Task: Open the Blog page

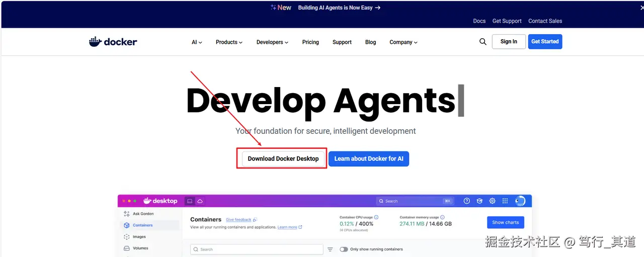Action: (371, 42)
